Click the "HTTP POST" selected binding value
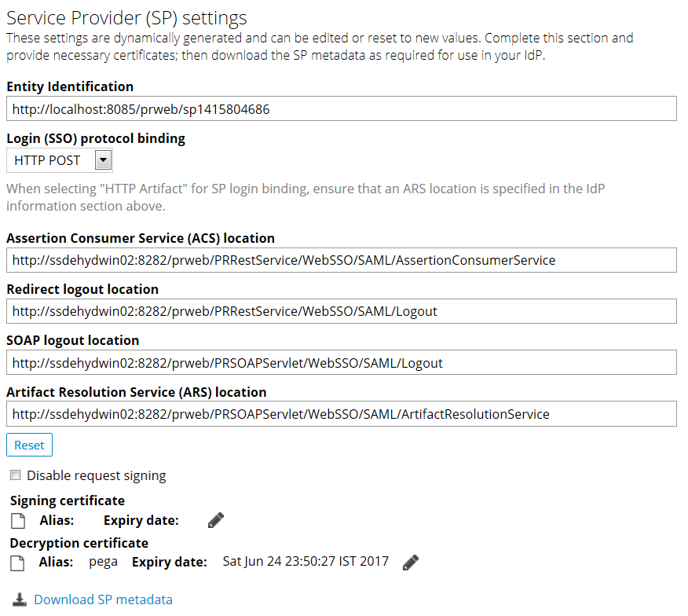The width and height of the screenshot is (688, 616). point(48,160)
